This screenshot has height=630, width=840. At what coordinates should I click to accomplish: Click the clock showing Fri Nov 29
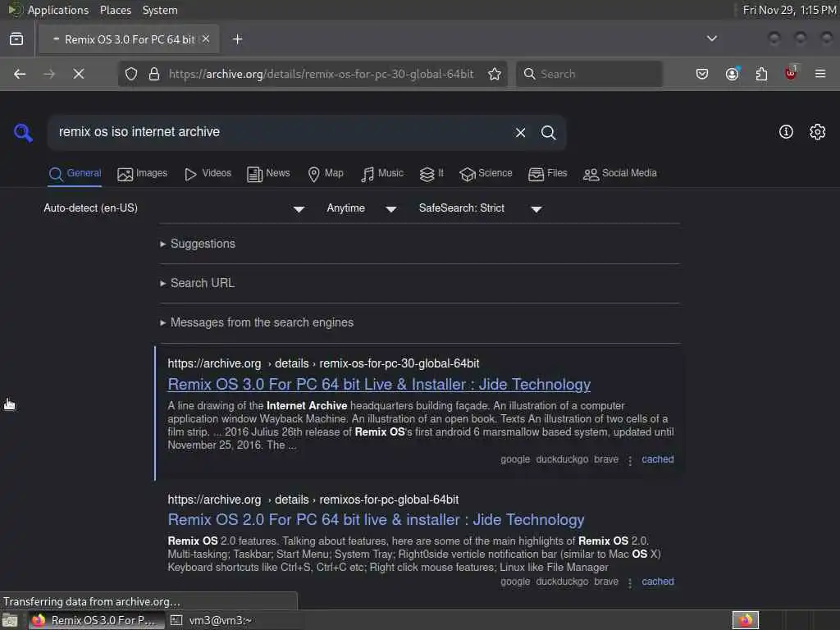(x=790, y=10)
